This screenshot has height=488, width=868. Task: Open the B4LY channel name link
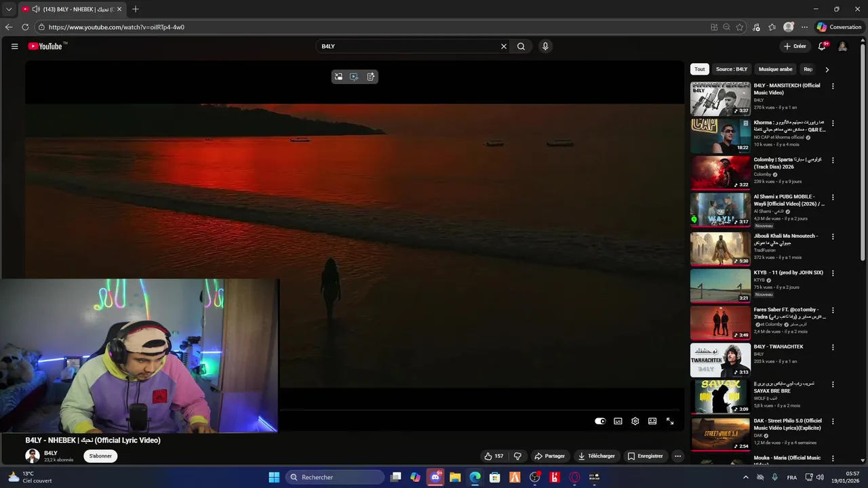[51, 453]
